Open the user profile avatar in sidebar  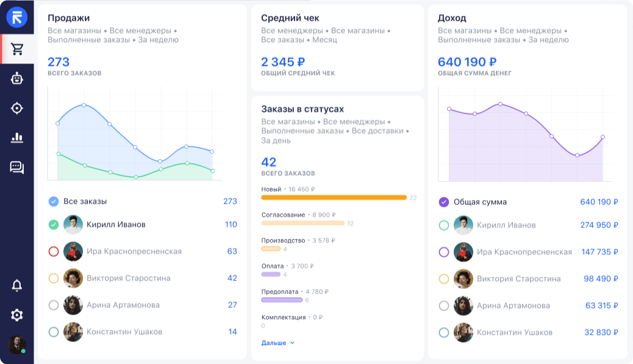coord(17,345)
